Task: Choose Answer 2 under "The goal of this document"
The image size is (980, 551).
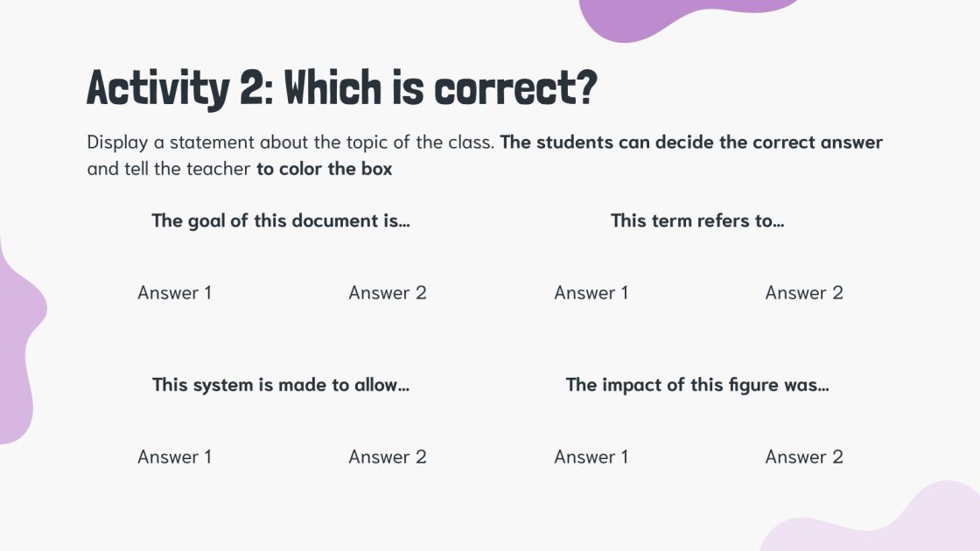Action: [x=388, y=293]
